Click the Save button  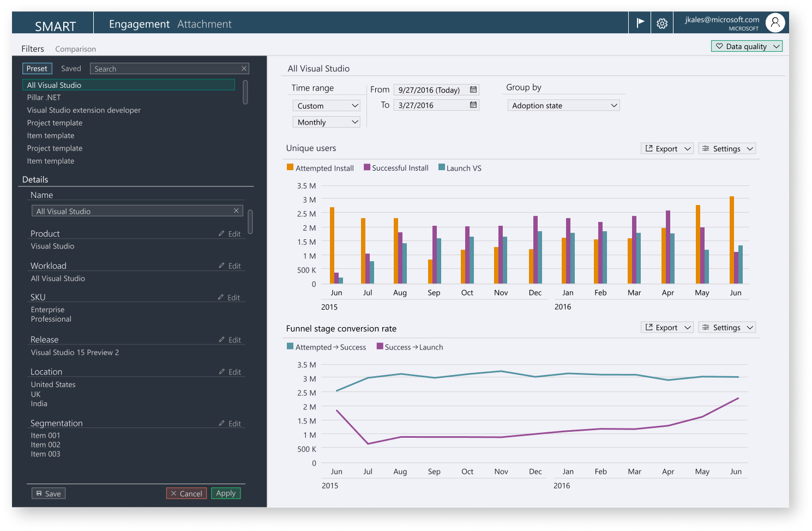(x=49, y=493)
